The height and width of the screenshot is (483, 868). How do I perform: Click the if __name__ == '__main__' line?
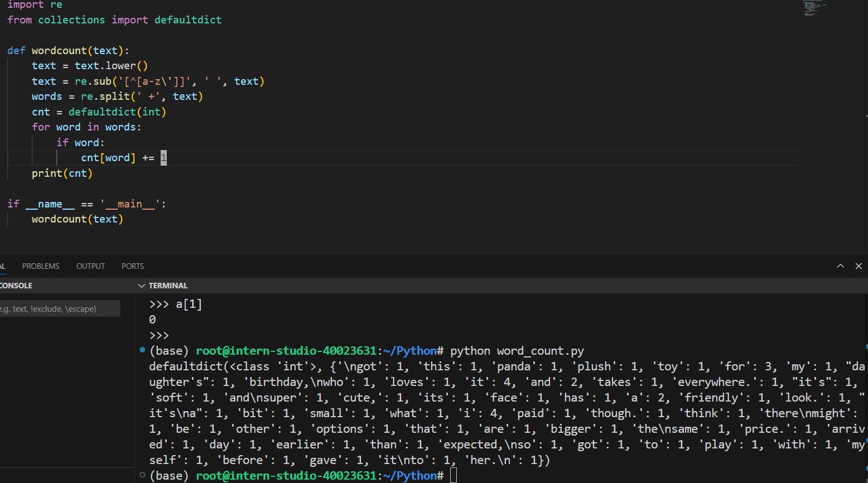(x=86, y=204)
